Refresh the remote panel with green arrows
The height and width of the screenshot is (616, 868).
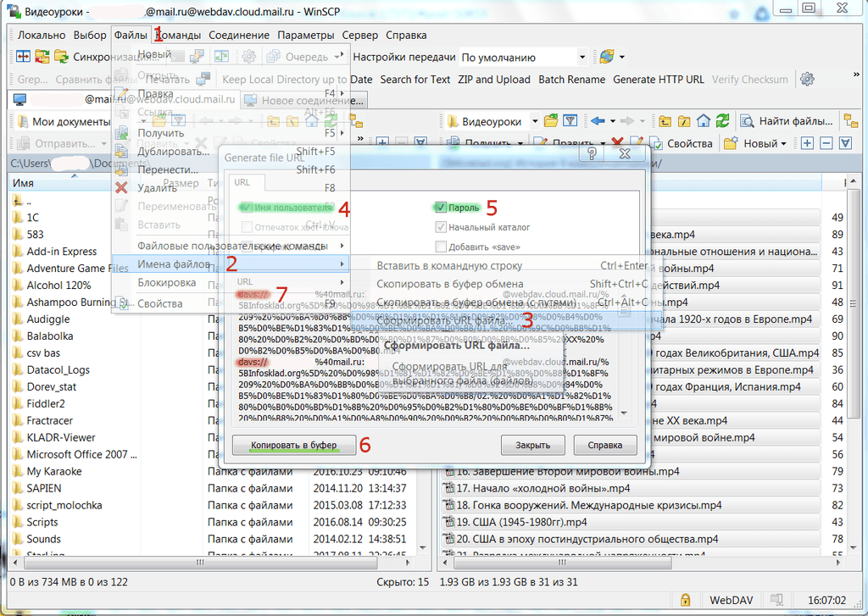[722, 120]
